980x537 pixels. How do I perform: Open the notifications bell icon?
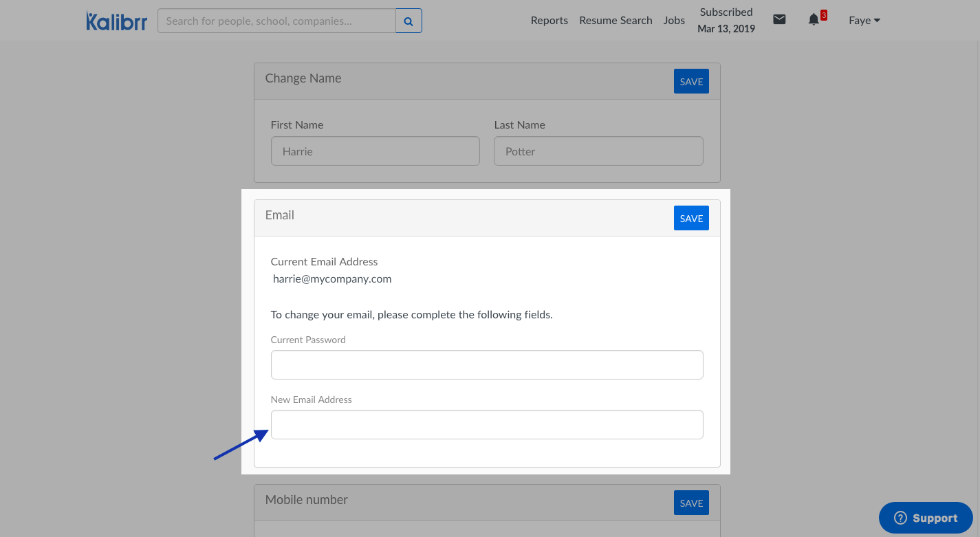(x=814, y=20)
